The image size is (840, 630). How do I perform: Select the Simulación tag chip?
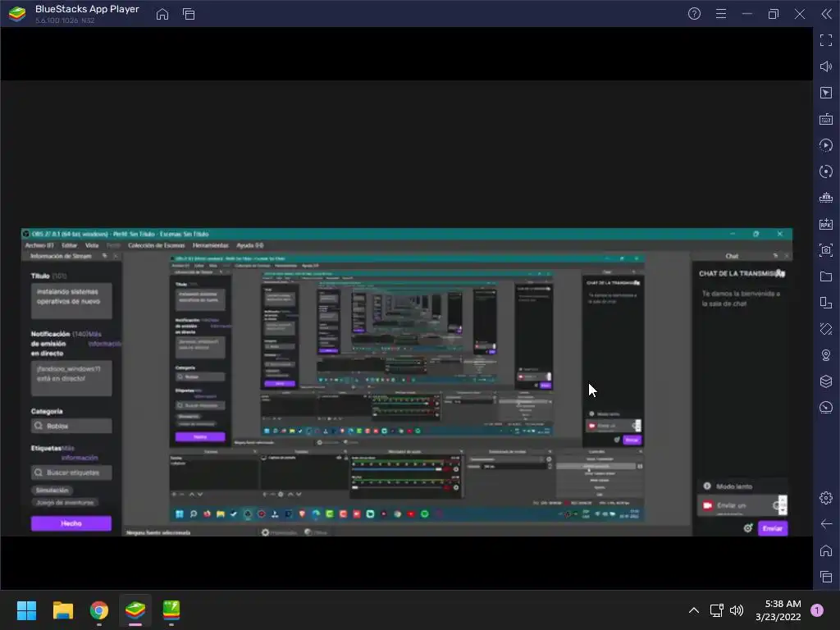tap(52, 491)
